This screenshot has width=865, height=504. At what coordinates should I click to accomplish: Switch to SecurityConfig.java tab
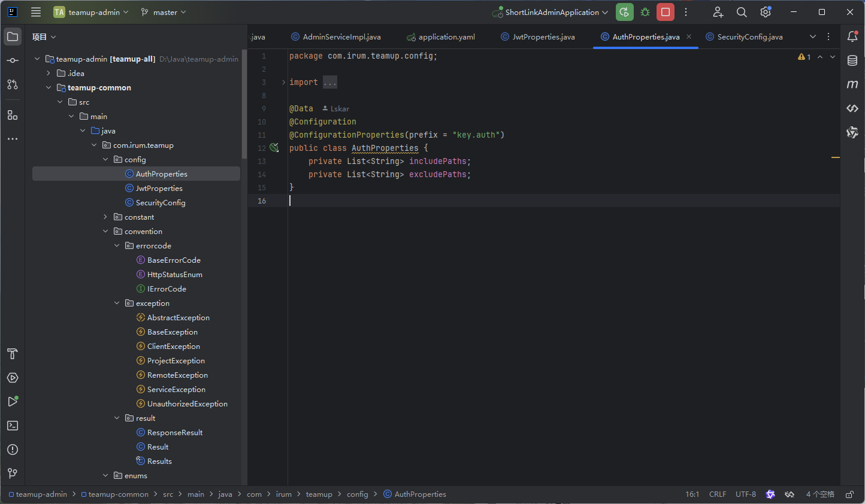pyautogui.click(x=744, y=37)
